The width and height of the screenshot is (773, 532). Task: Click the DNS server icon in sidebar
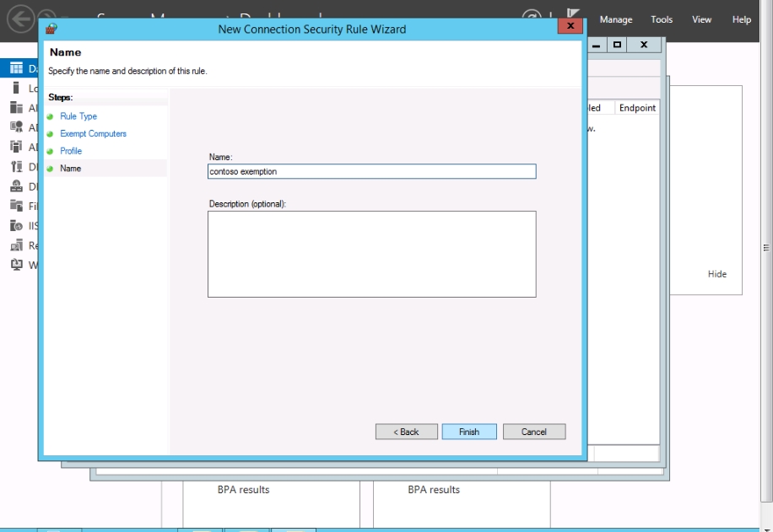coord(16,186)
